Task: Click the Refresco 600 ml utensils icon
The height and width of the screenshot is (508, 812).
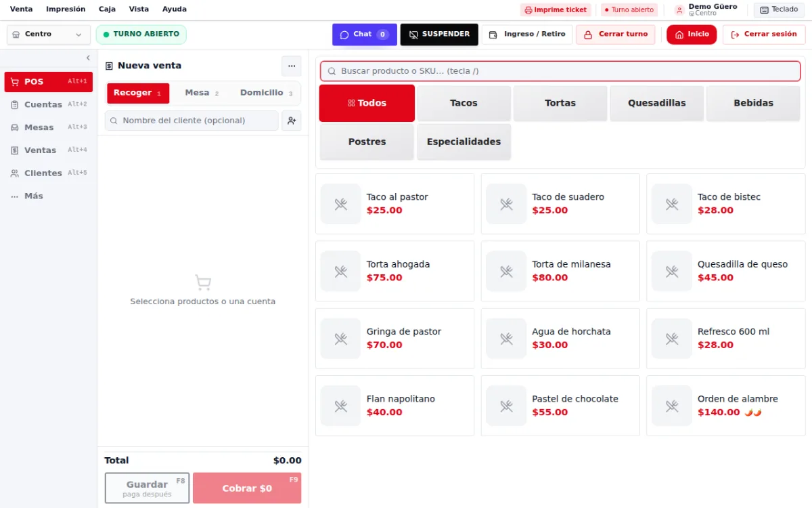Action: pos(672,339)
